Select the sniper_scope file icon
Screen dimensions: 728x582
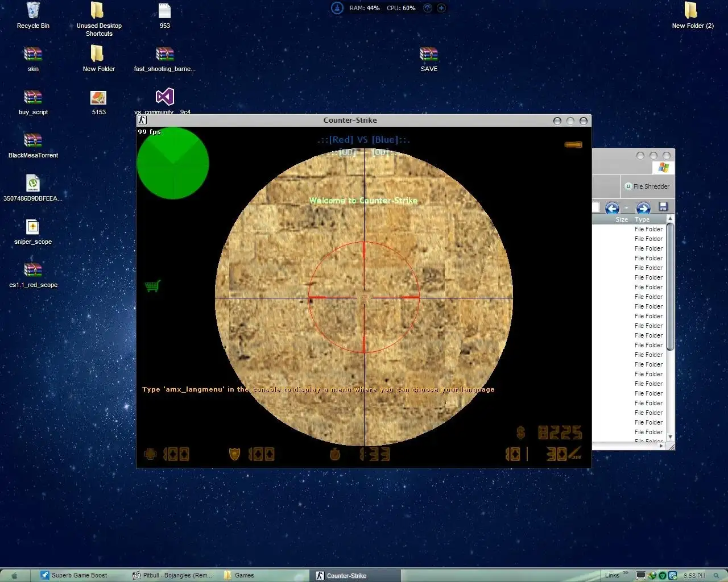pos(33,227)
